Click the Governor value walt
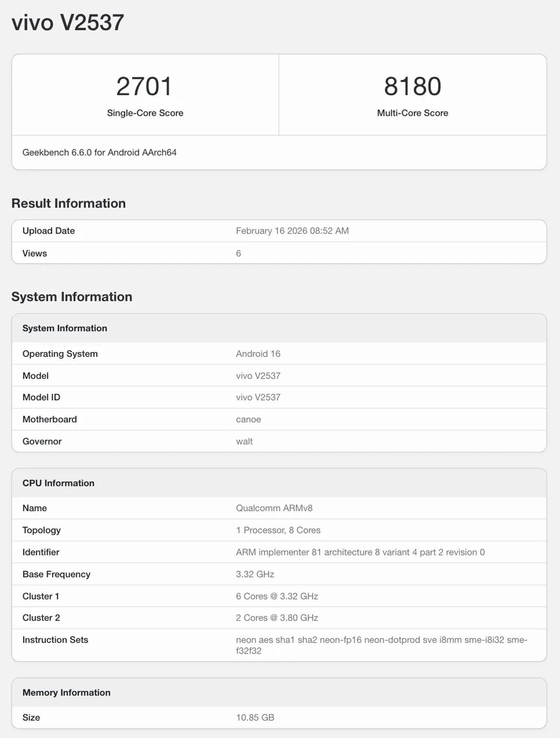 [244, 441]
